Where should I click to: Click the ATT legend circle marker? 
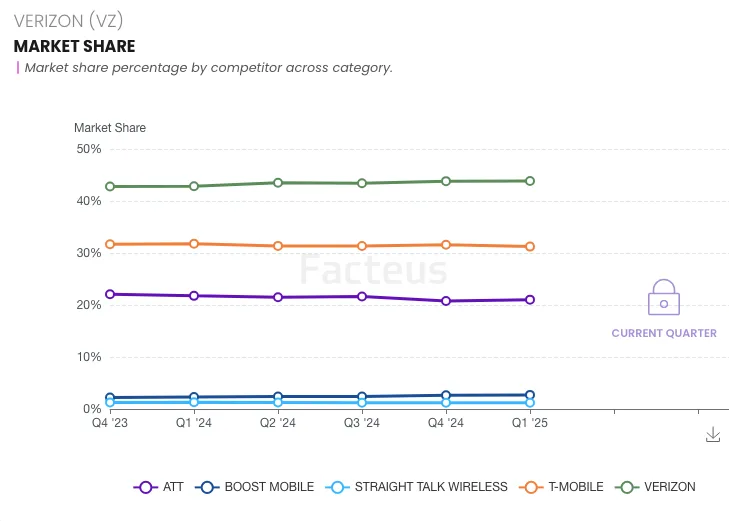pyautogui.click(x=146, y=487)
